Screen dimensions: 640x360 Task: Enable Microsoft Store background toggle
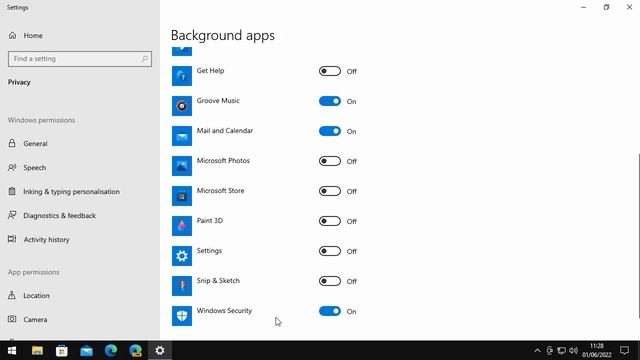click(x=330, y=191)
